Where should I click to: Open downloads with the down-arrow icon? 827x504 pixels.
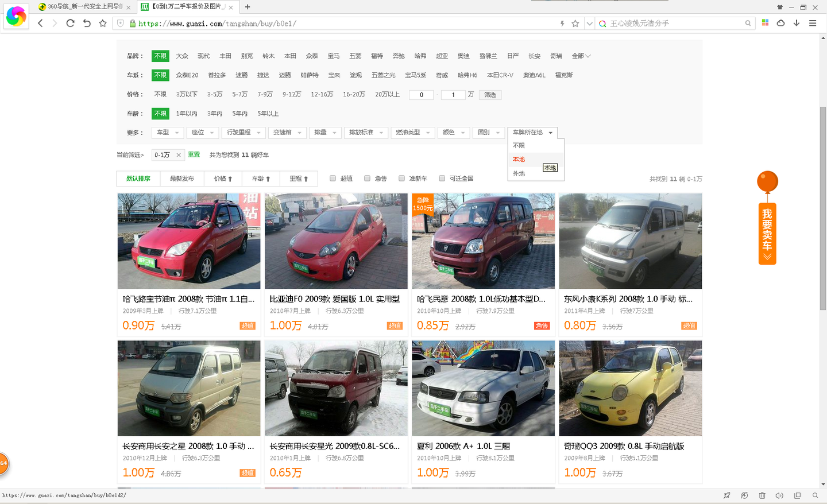click(797, 23)
